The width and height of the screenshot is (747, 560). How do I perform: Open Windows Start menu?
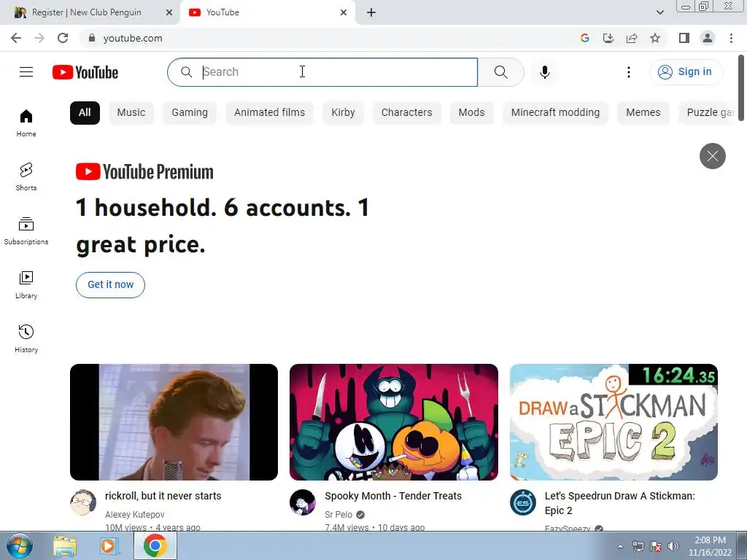coord(20,545)
